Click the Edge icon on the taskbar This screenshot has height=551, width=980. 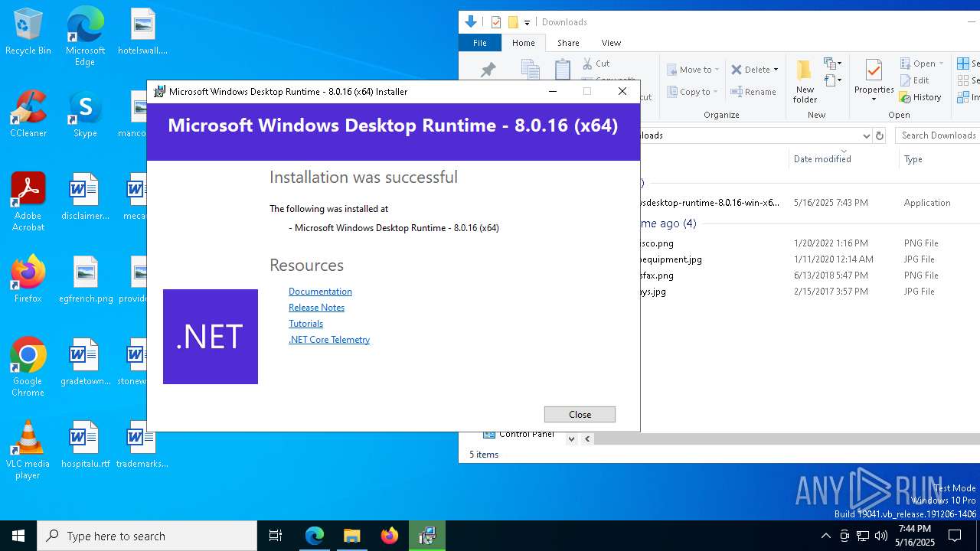[x=315, y=536]
